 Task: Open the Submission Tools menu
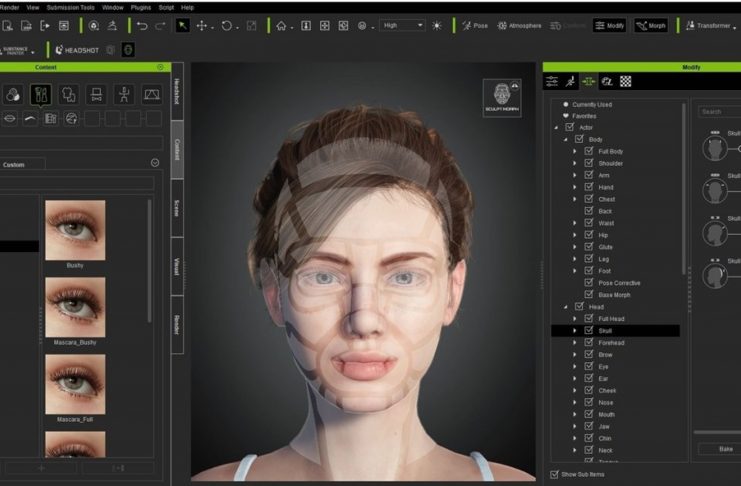point(70,8)
